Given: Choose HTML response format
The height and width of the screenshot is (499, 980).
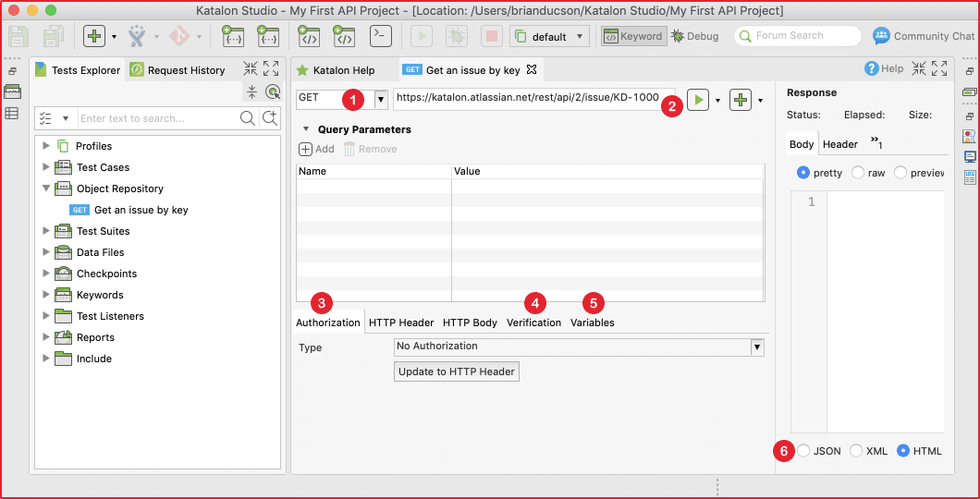Looking at the screenshot, I should [902, 451].
